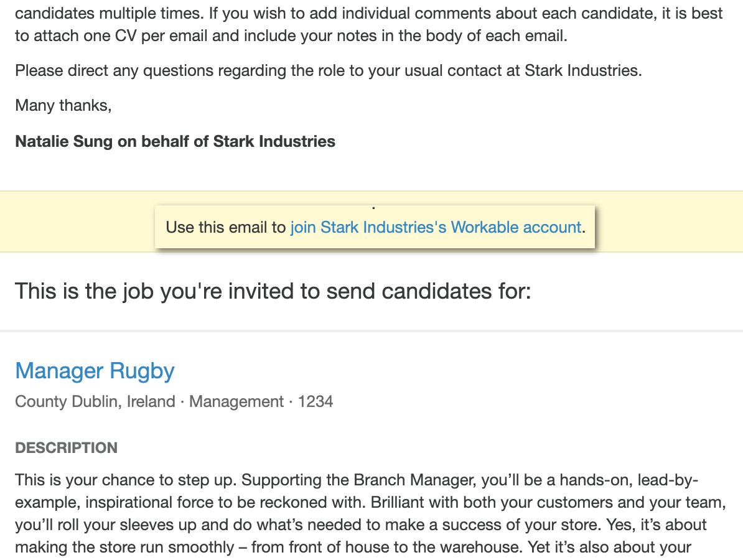Click the horizontal divider above Manager Rugby
The width and height of the screenshot is (743, 560).
click(371, 330)
